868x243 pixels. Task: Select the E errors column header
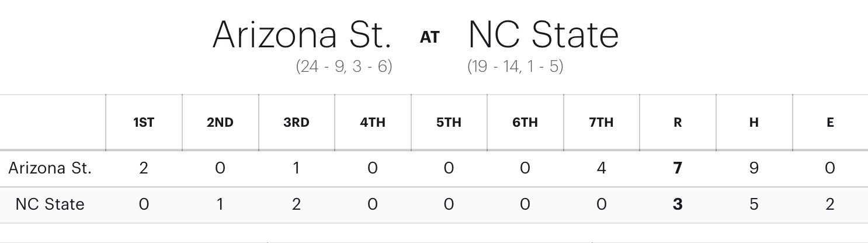click(830, 123)
